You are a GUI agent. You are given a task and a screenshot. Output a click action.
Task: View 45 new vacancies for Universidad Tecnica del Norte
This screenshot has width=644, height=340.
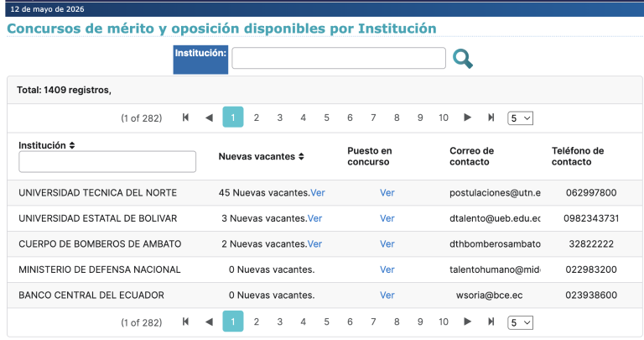(x=318, y=192)
